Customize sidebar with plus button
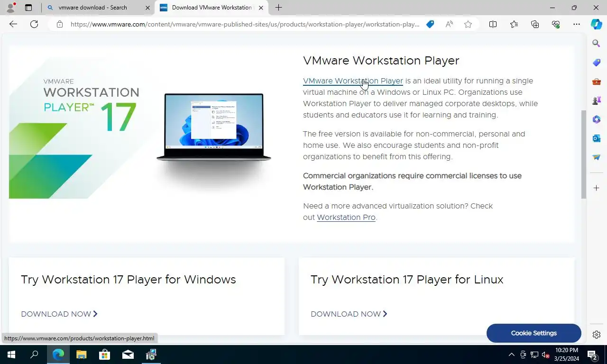This screenshot has height=364, width=607. 597,188
